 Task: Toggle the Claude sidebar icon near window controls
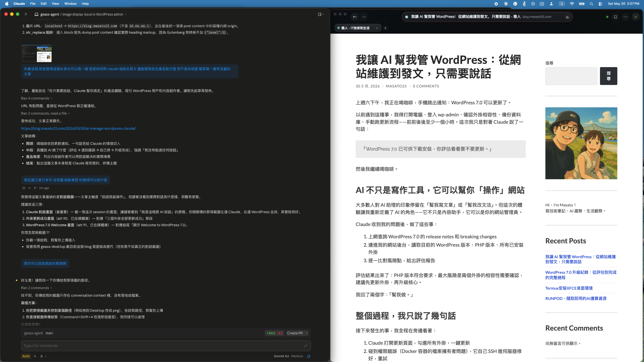(x=26, y=14)
